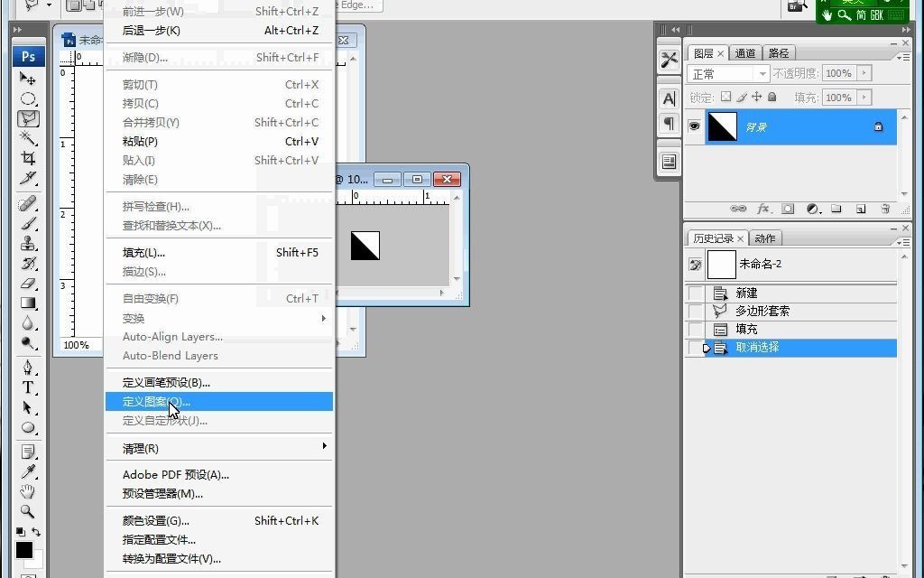The image size is (924, 578).
Task: Switch to the 动作 tab
Action: coord(765,238)
